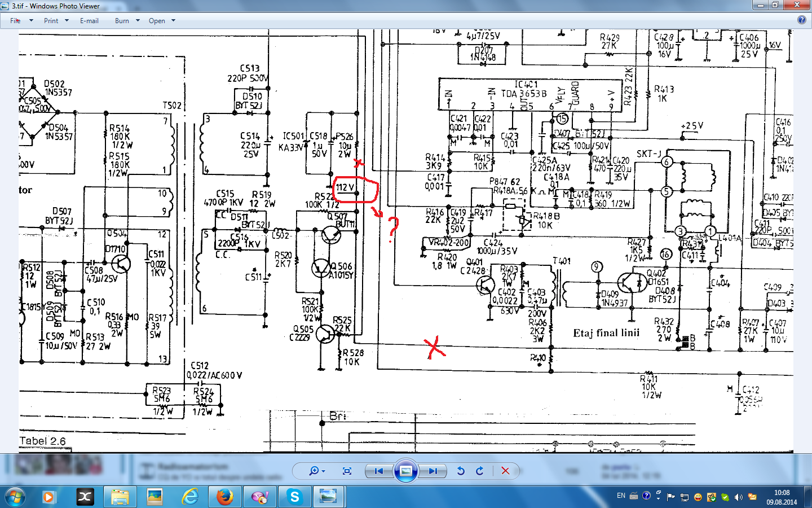Open the help question mark icon

(801, 20)
